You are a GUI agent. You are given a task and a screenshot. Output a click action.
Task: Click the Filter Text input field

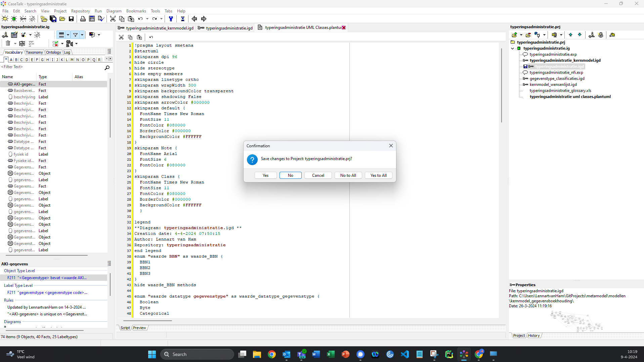point(52,67)
